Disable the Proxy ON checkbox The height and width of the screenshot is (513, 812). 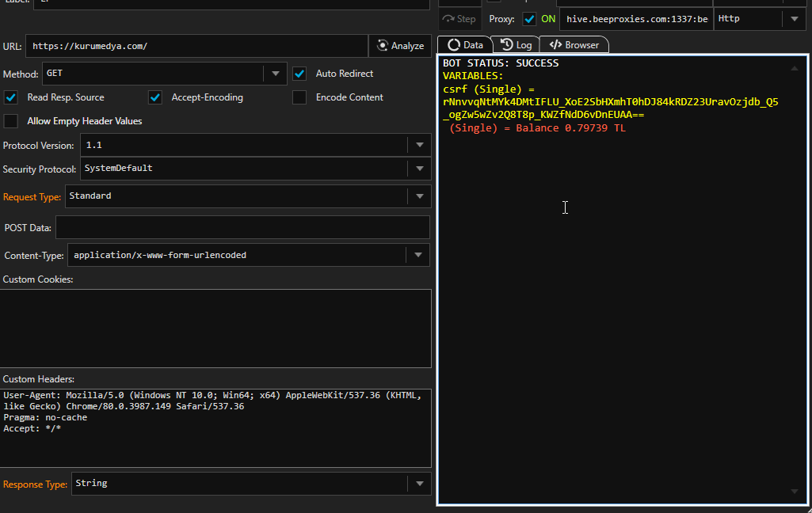pos(529,19)
